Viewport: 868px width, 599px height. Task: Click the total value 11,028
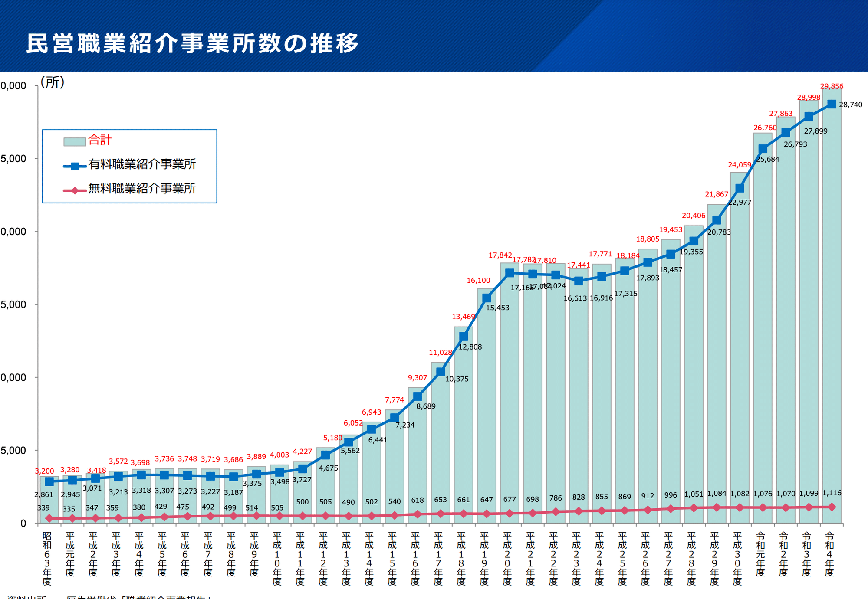pyautogui.click(x=441, y=353)
